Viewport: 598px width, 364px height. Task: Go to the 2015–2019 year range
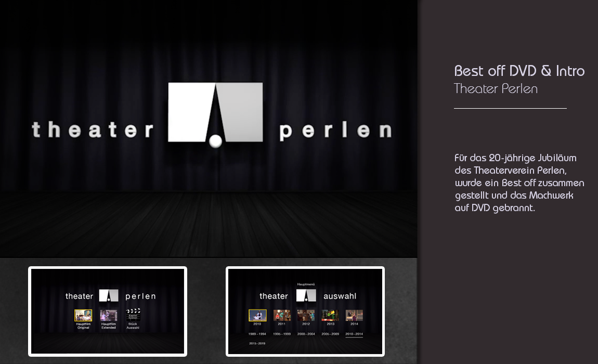coord(257,344)
